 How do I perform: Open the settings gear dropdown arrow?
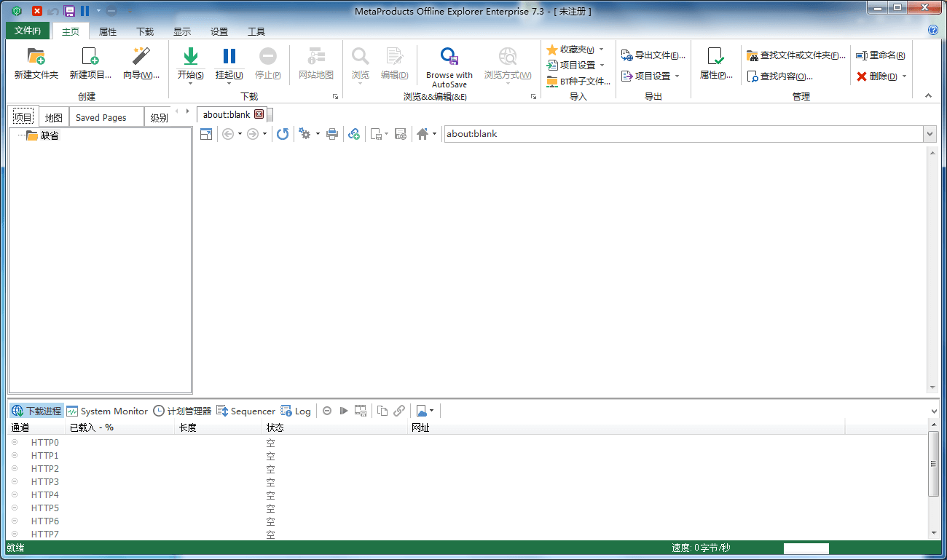pyautogui.click(x=318, y=134)
